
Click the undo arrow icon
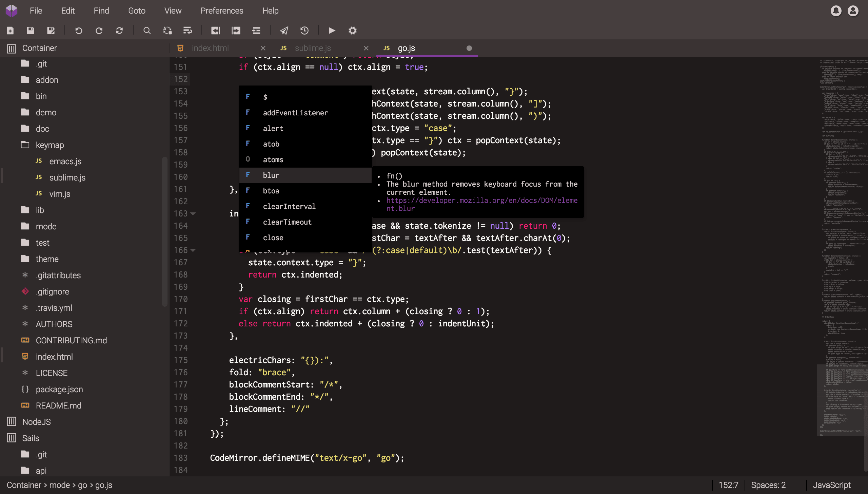click(79, 31)
